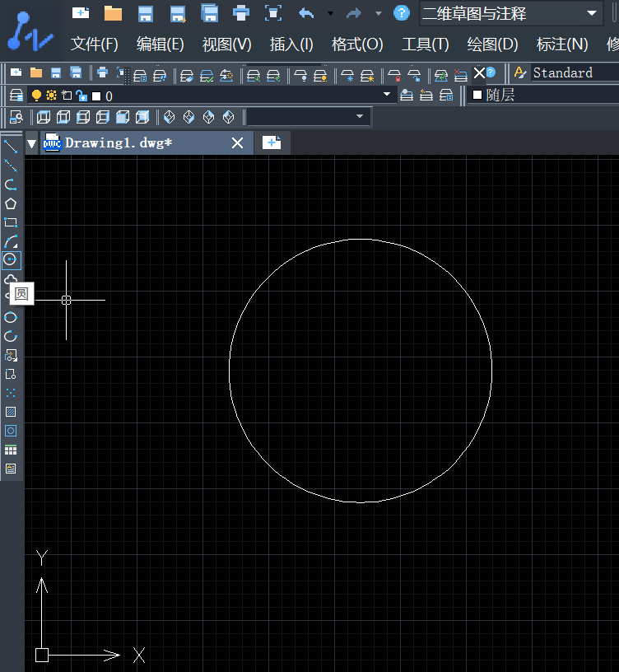Click Redo arrow in top quick-access bar
Viewport: 619px width, 672px height.
click(353, 13)
